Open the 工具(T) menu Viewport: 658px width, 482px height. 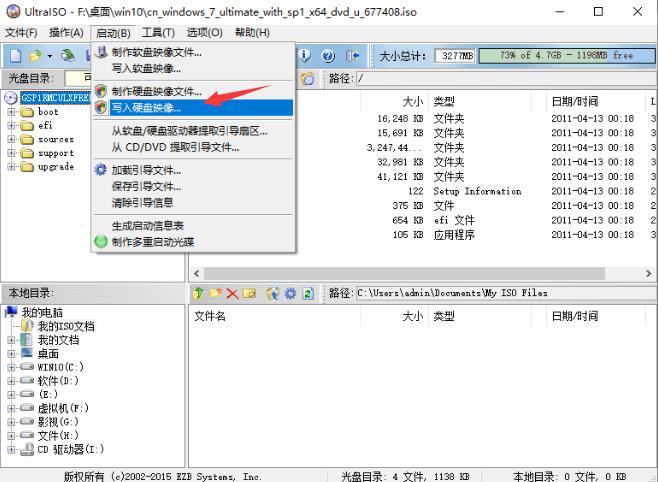click(x=159, y=33)
